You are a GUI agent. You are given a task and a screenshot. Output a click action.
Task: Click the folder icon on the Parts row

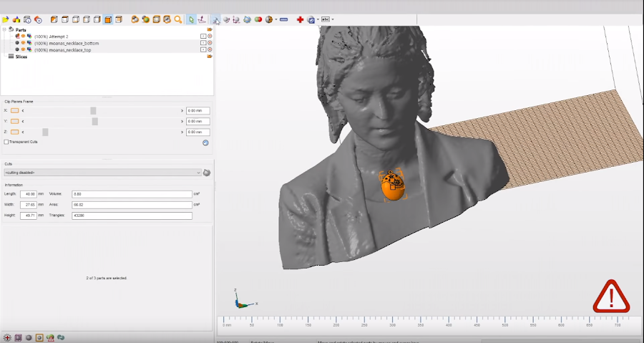(210, 29)
